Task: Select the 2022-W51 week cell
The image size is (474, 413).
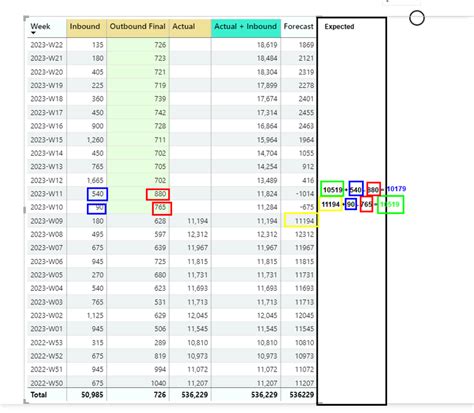Action: click(x=46, y=370)
